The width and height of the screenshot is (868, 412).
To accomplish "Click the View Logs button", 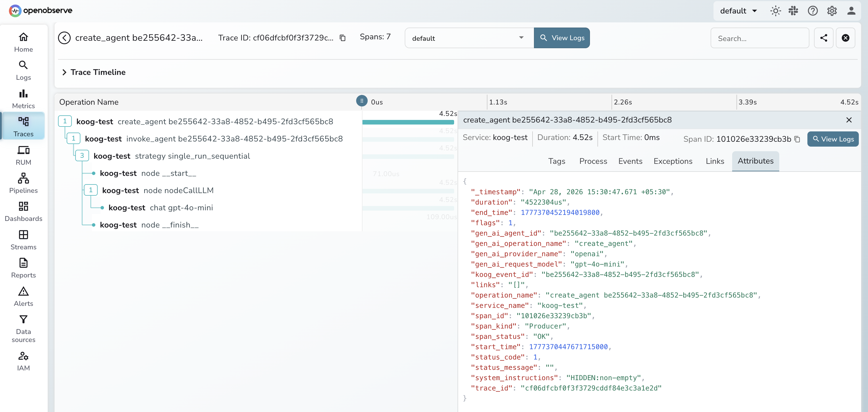I will click(x=562, y=38).
